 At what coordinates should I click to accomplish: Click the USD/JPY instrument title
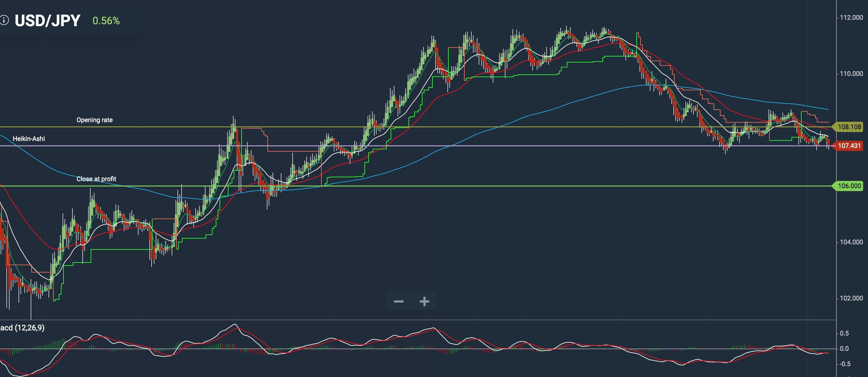click(x=48, y=20)
